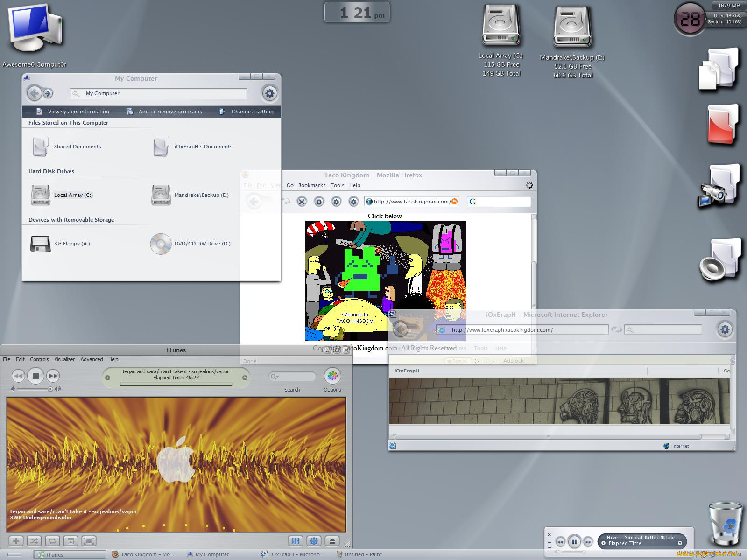Mute iTunes with the speaker icon

(x=12, y=390)
